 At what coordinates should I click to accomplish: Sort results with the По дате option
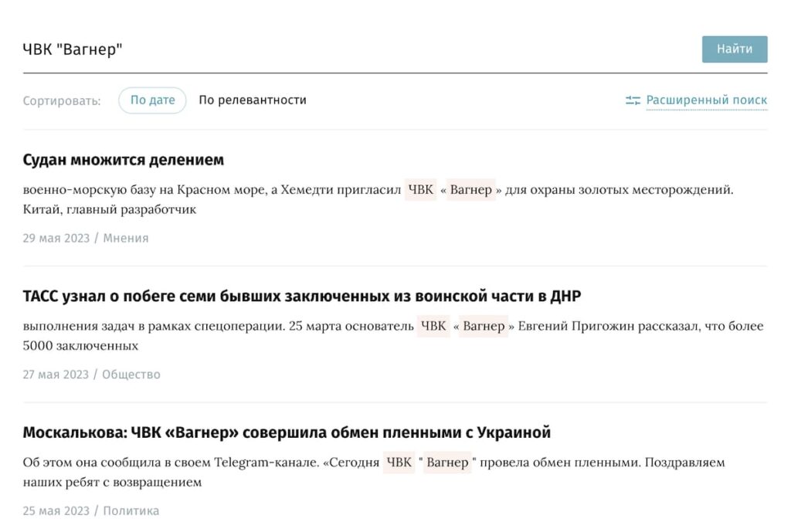pyautogui.click(x=152, y=100)
